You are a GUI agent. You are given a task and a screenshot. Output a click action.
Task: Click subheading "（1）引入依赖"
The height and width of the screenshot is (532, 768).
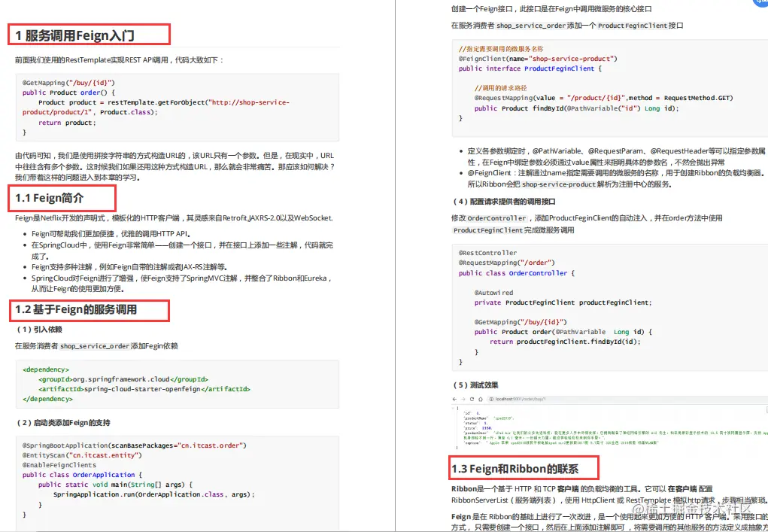pyautogui.click(x=39, y=329)
